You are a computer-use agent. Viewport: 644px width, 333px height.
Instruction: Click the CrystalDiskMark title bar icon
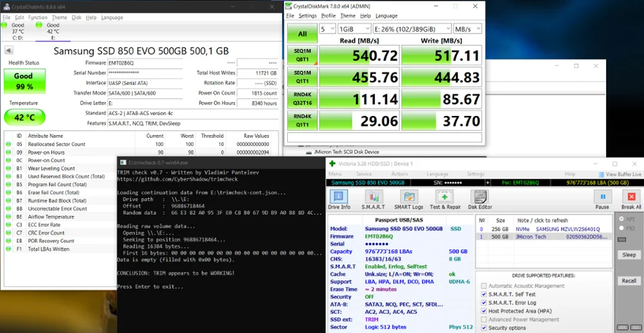coord(288,6)
